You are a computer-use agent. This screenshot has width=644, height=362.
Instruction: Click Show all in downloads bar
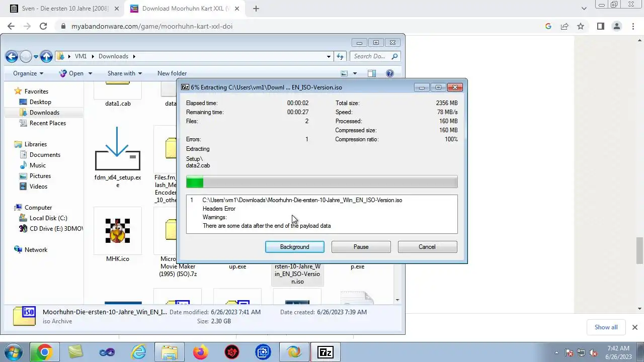tap(606, 327)
